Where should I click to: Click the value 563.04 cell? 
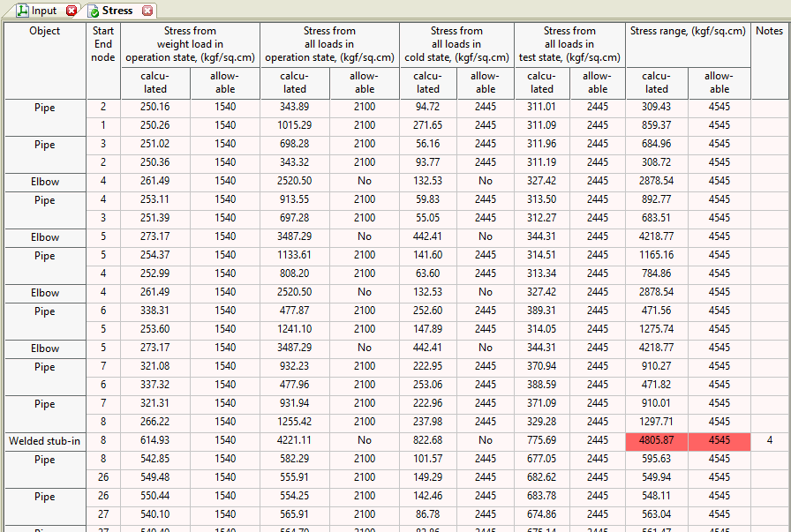[656, 514]
